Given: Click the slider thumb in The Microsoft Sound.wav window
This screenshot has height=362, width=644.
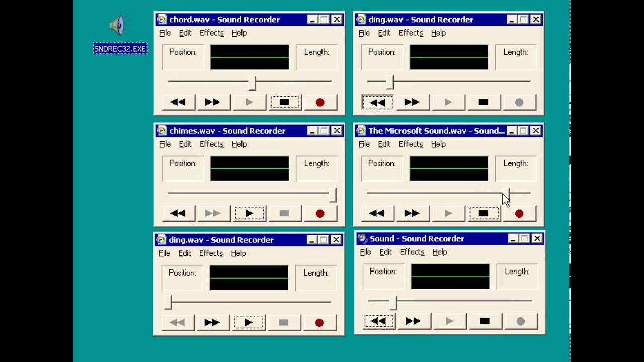Looking at the screenshot, I should tap(506, 194).
